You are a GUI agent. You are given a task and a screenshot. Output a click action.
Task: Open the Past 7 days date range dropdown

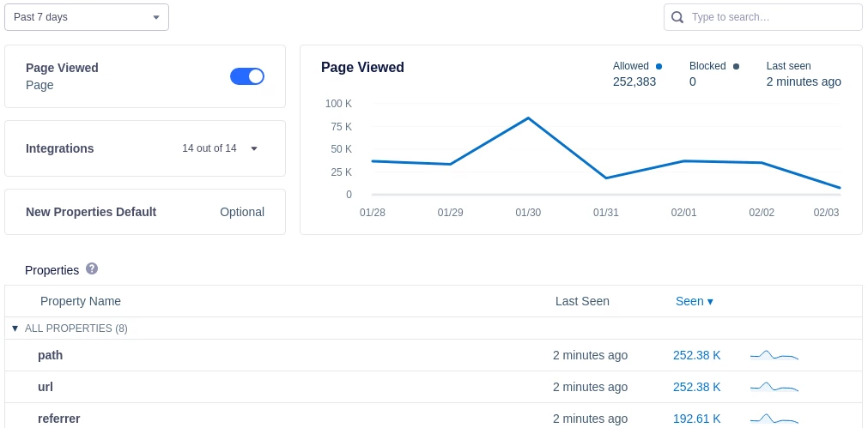pyautogui.click(x=87, y=17)
